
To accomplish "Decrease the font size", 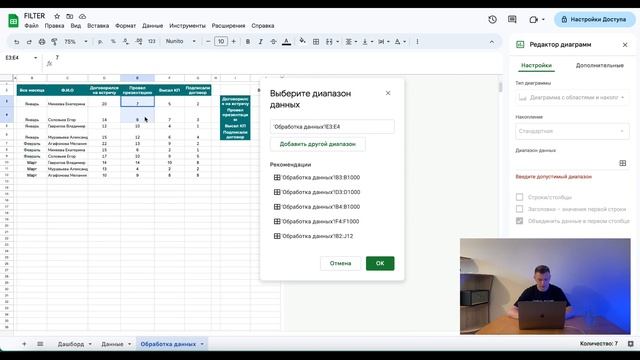I will [208, 42].
